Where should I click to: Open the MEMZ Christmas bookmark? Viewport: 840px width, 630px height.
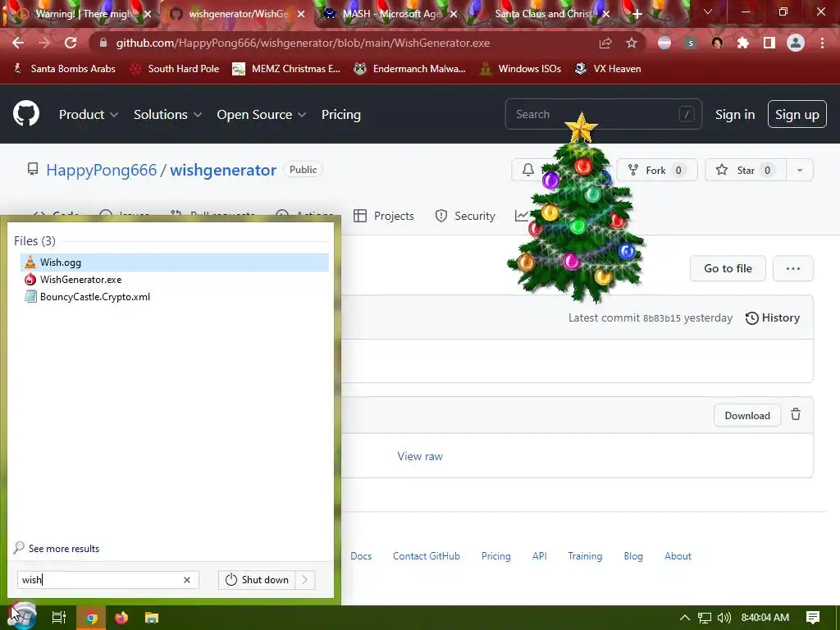tap(286, 69)
